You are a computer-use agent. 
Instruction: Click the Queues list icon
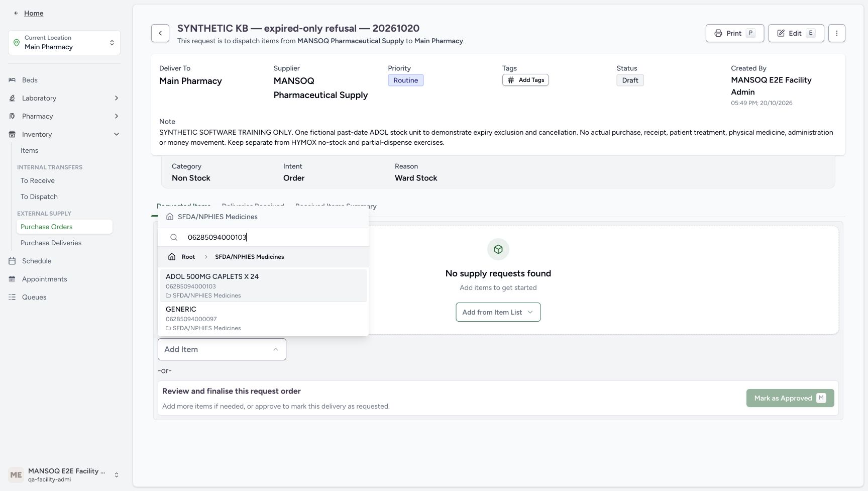pyautogui.click(x=12, y=297)
